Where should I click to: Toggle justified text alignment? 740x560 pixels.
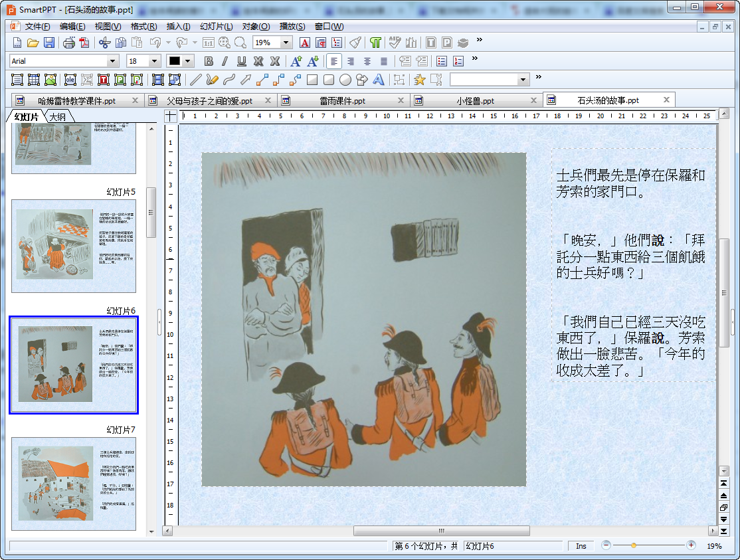click(x=384, y=61)
